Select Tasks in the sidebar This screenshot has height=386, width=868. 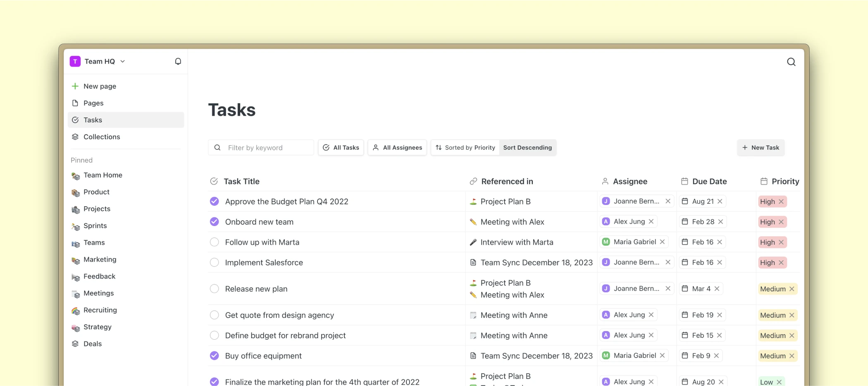click(93, 120)
